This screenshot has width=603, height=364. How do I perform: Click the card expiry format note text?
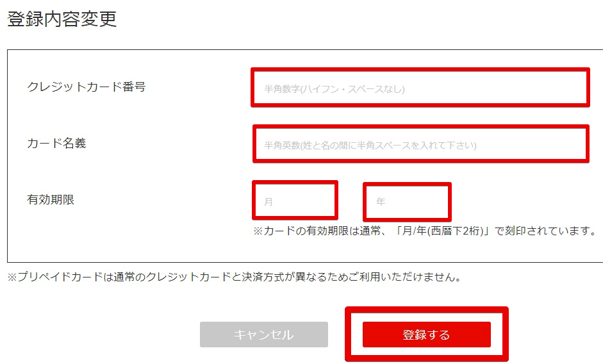coord(425,231)
